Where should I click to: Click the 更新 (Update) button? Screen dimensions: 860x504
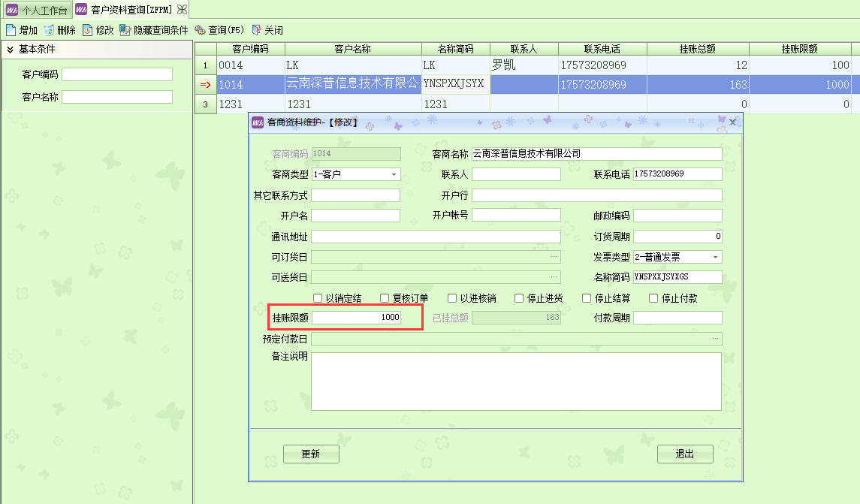(x=311, y=454)
